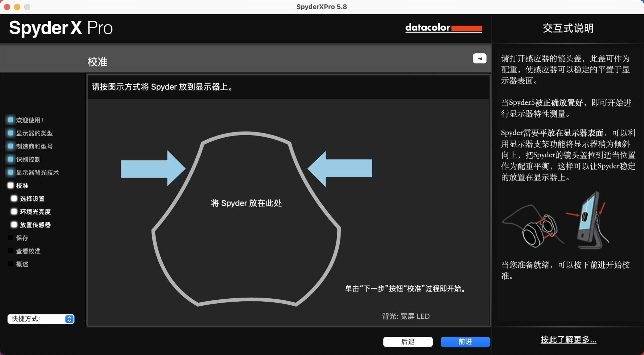Image resolution: width=644 pixels, height=355 pixels.
Task: Check the 选择设置 checkbox
Action: (14, 198)
